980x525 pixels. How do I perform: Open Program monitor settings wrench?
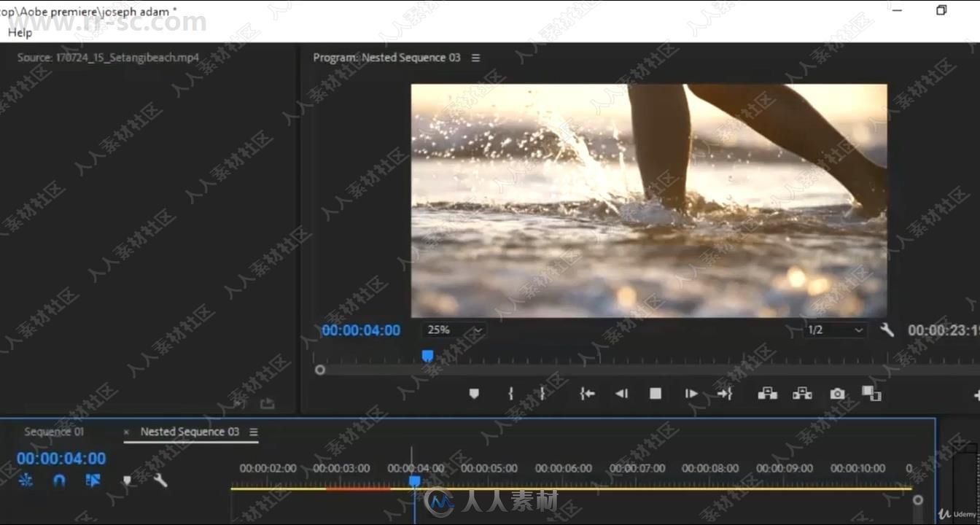click(x=887, y=330)
